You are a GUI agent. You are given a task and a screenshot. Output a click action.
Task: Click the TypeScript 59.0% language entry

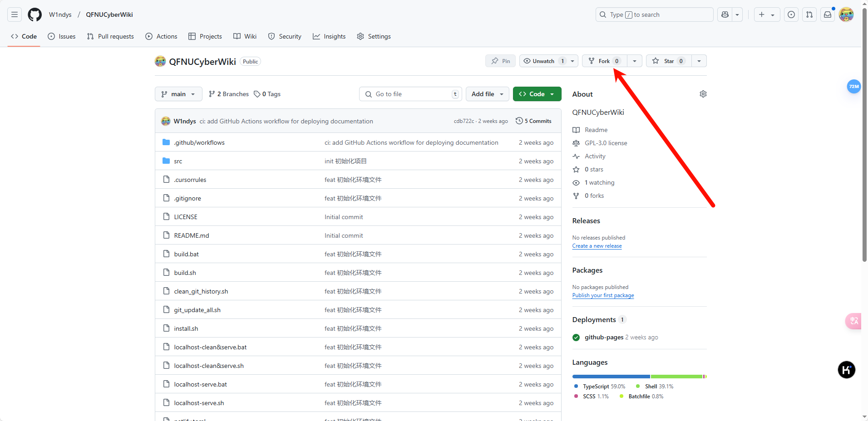600,387
